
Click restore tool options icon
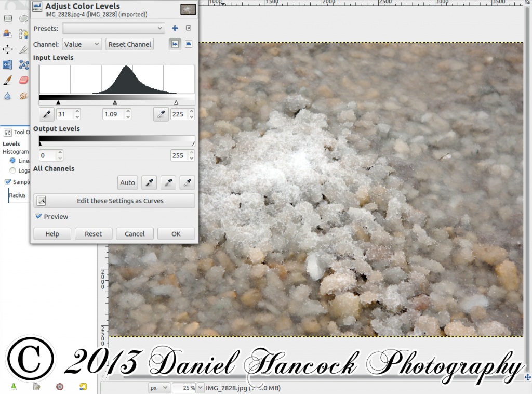click(x=37, y=387)
